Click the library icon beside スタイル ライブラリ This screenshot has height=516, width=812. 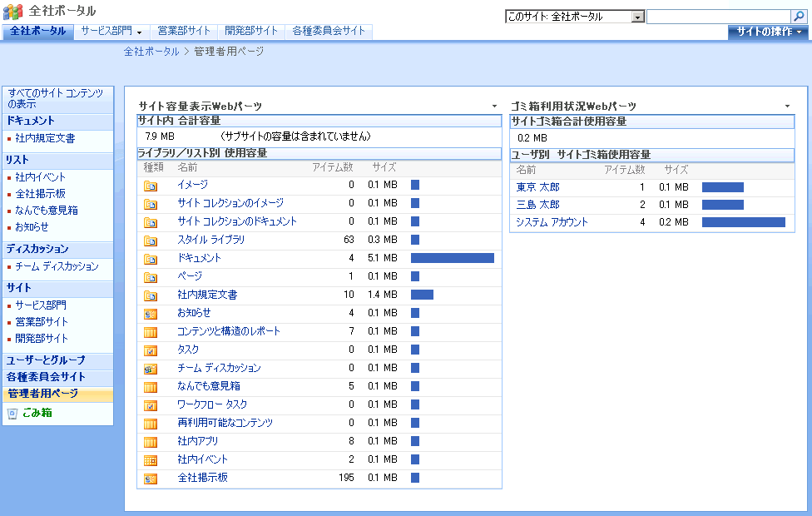(x=151, y=240)
